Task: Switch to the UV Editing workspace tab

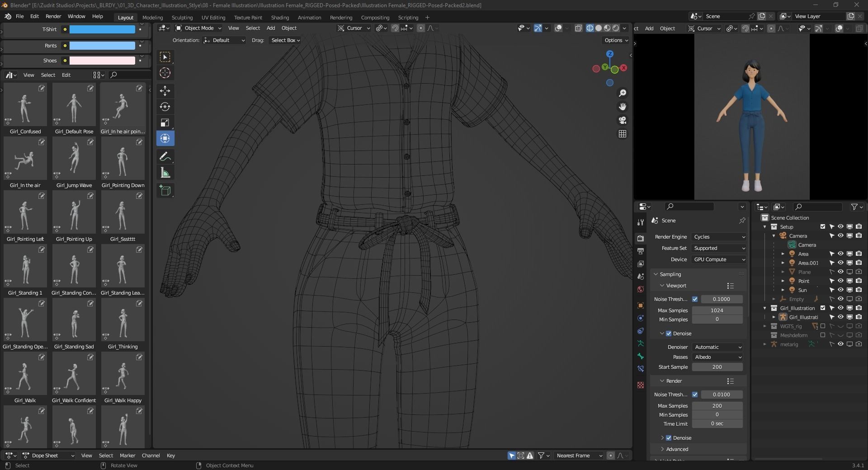Action: coord(213,17)
